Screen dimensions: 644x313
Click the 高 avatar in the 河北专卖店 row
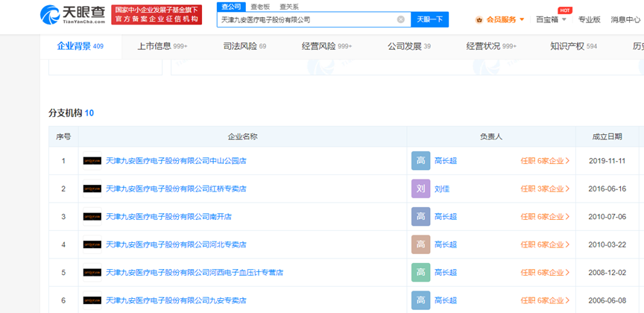(x=421, y=244)
